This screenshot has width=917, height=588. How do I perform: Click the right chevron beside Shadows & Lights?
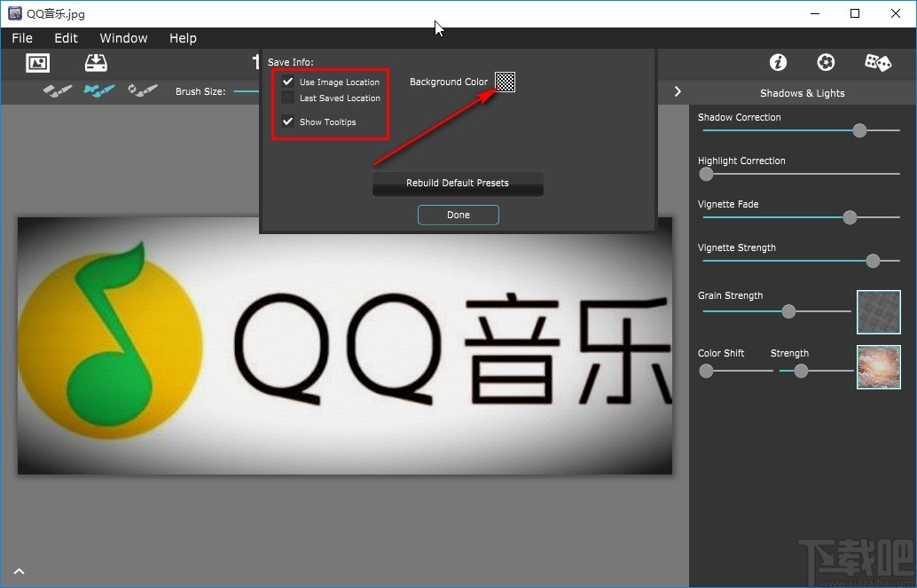(x=678, y=91)
